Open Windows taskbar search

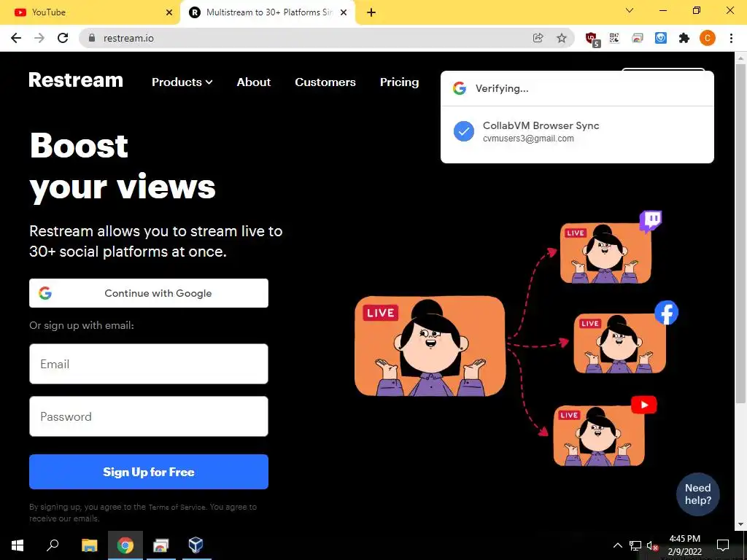(53, 545)
